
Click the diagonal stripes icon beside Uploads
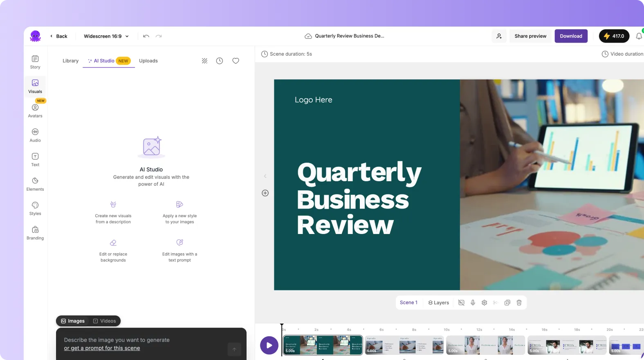[204, 61]
